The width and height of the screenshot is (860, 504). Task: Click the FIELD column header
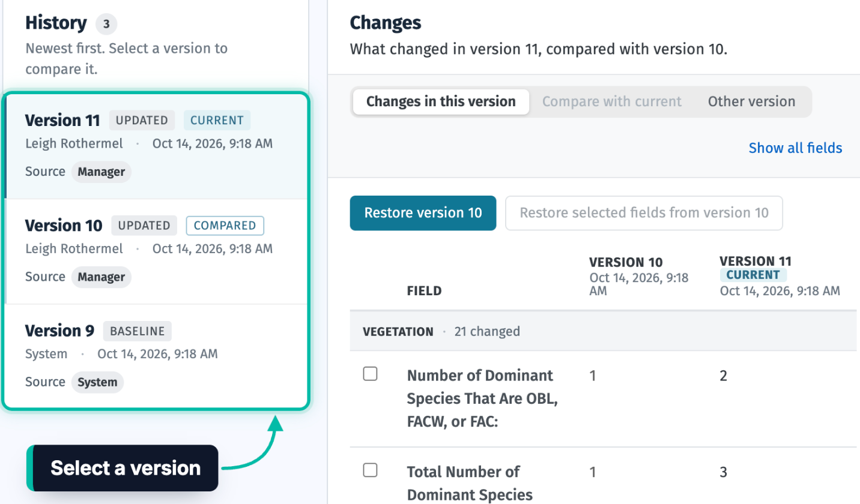(x=424, y=291)
